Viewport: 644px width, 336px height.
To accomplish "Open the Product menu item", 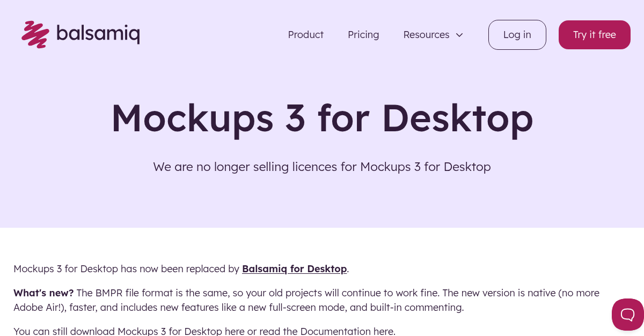I will point(305,34).
